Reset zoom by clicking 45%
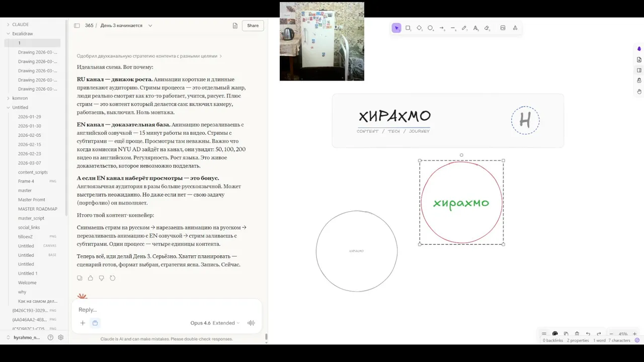This screenshot has height=362, width=644. click(x=623, y=334)
